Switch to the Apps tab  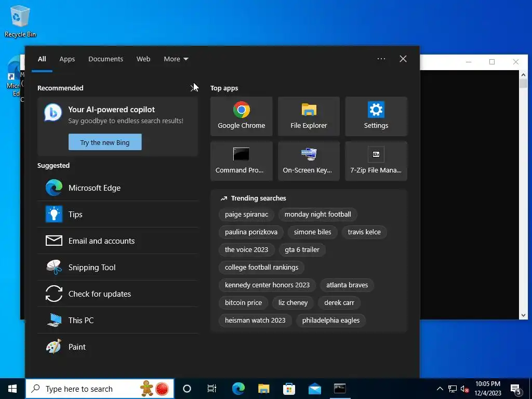67,59
